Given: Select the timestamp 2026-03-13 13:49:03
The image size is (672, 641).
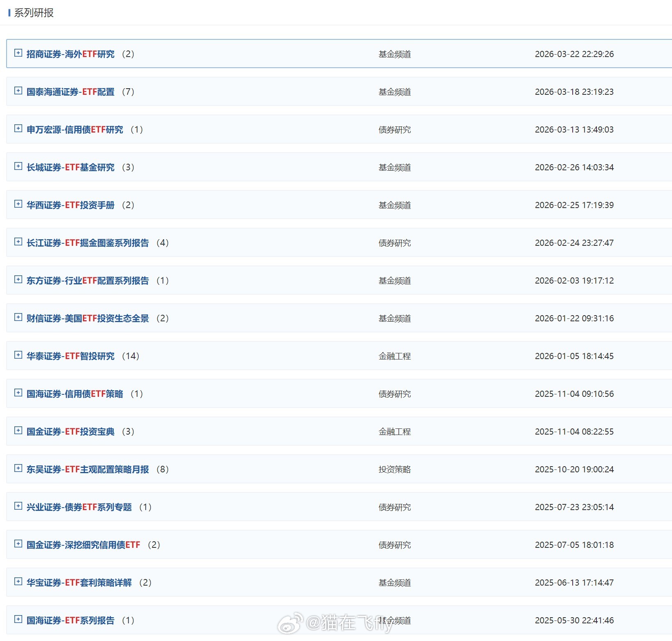Looking at the screenshot, I should click(x=574, y=130).
